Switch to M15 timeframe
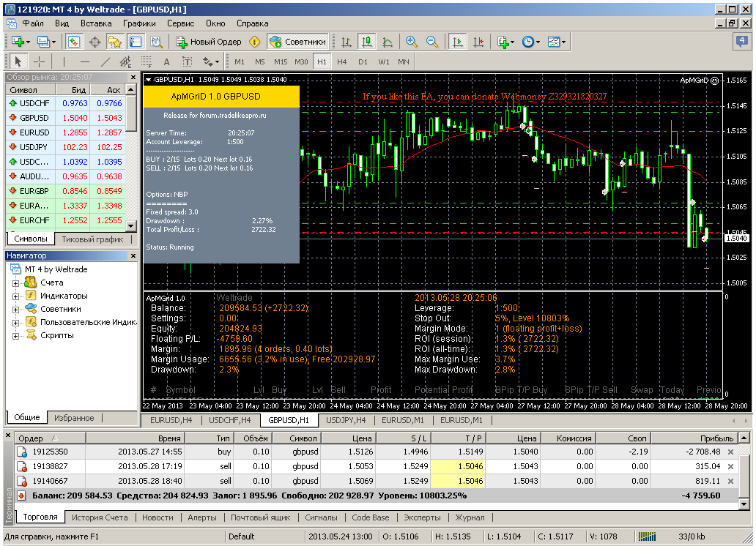This screenshot has width=756, height=546. (x=281, y=61)
